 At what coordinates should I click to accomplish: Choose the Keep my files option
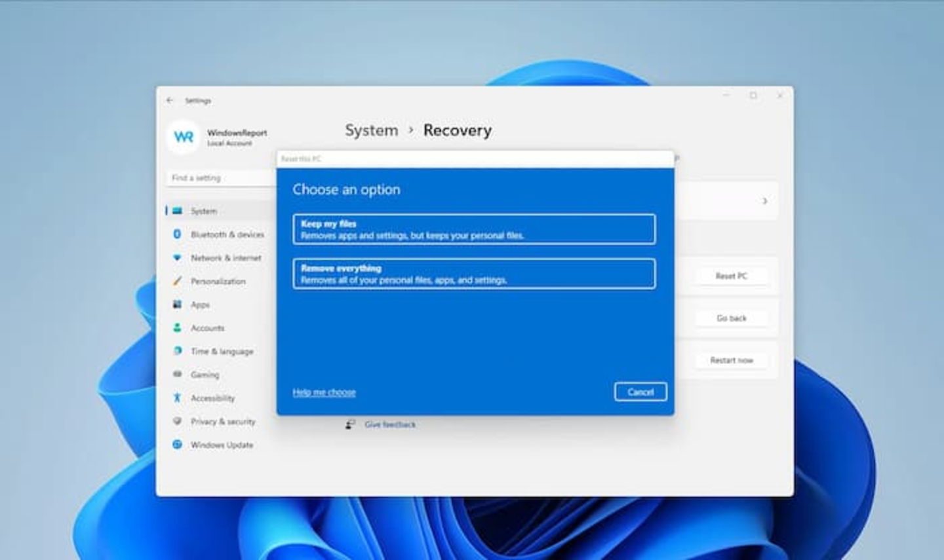point(474,229)
